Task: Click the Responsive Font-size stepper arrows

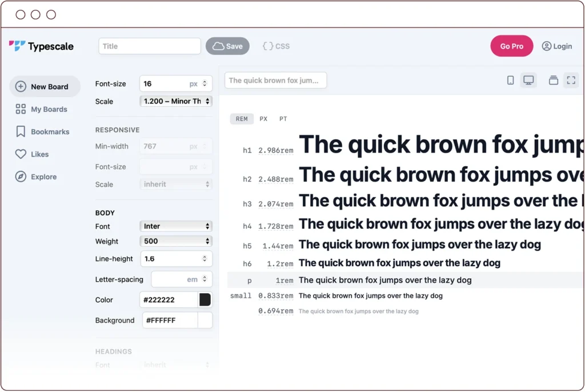Action: click(x=205, y=166)
